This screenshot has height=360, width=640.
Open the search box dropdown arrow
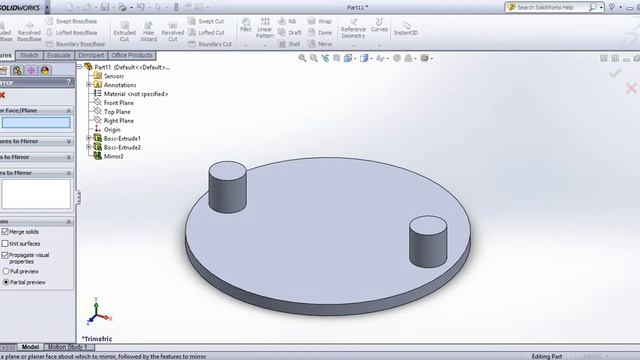click(x=601, y=7)
